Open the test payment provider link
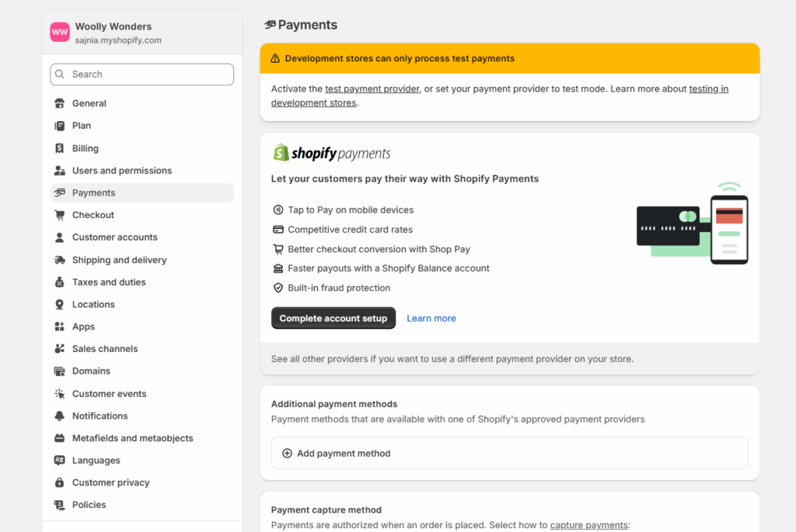The width and height of the screenshot is (796, 532). [x=372, y=89]
